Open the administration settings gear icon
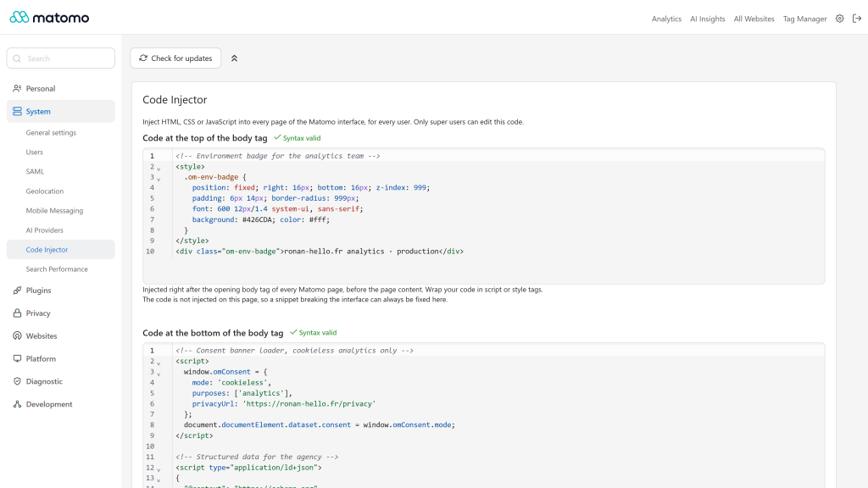Viewport: 868px width, 488px height. coord(840,19)
